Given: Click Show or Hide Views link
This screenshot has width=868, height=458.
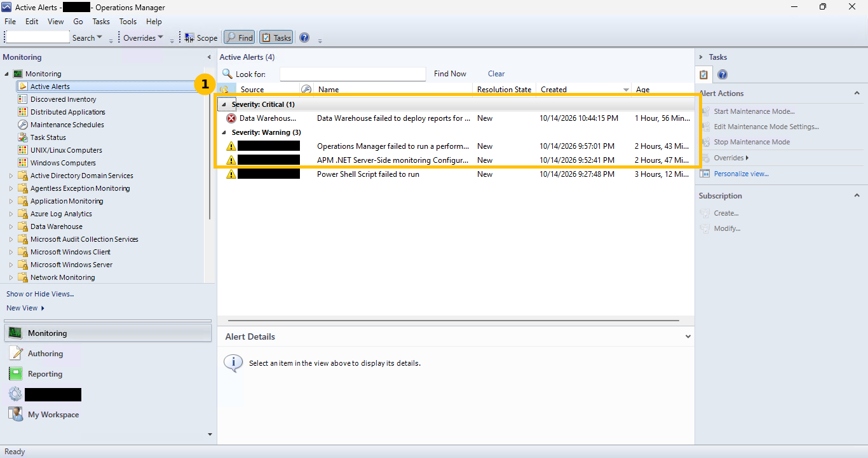Looking at the screenshot, I should [40, 294].
